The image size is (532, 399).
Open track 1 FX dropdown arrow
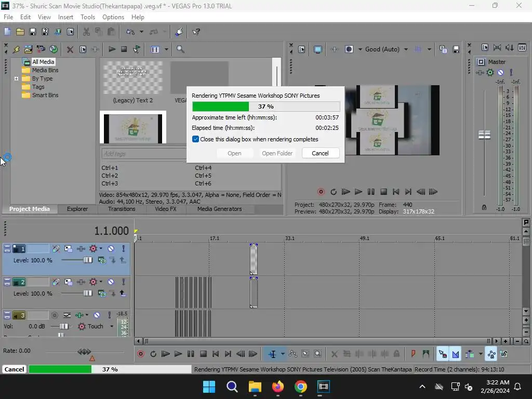(x=101, y=249)
